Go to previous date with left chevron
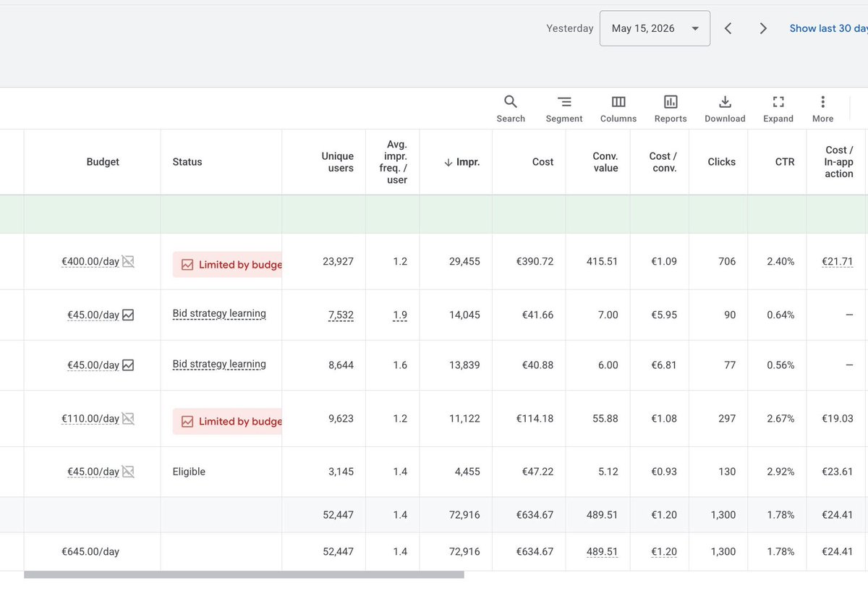Image resolution: width=868 pixels, height=591 pixels. pos(728,28)
